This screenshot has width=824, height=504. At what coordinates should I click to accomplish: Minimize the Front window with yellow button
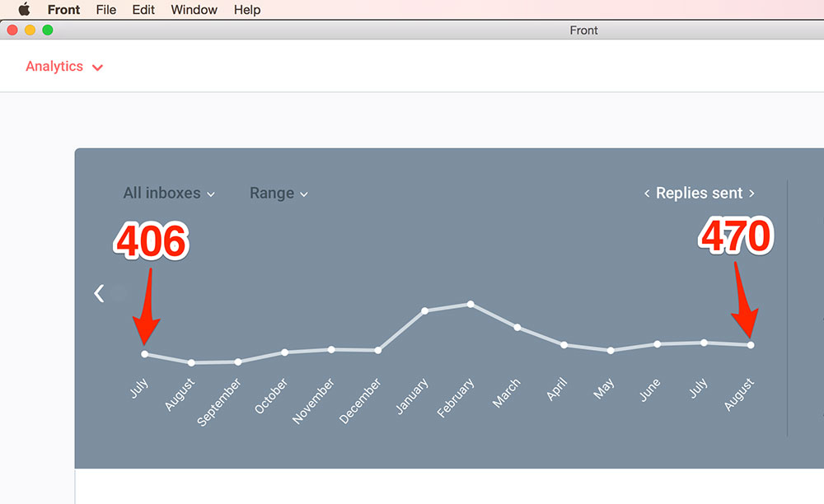coord(30,30)
